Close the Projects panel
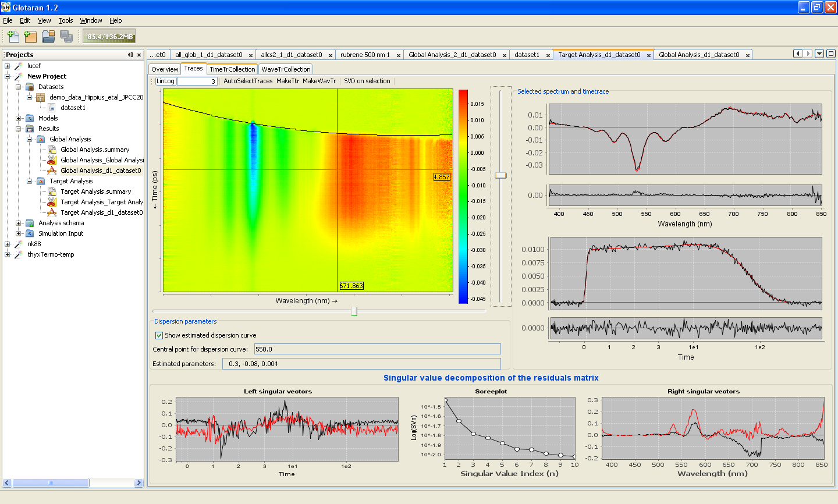The width and height of the screenshot is (838, 504). point(139,55)
